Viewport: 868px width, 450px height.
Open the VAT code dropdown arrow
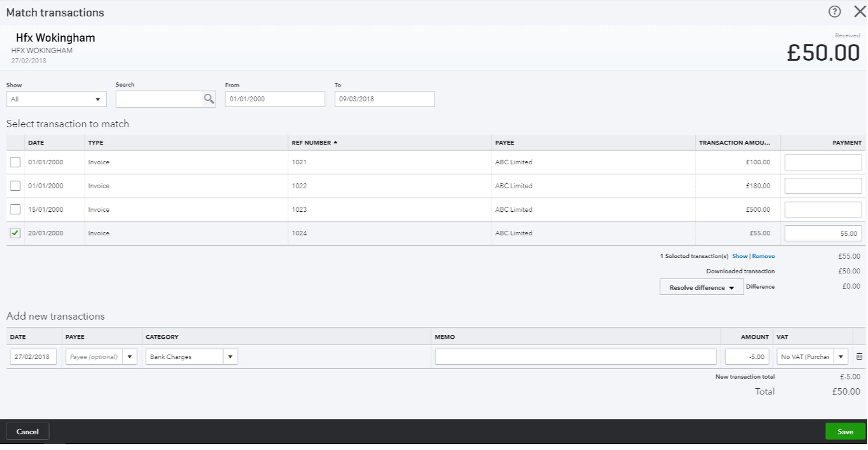pos(841,357)
